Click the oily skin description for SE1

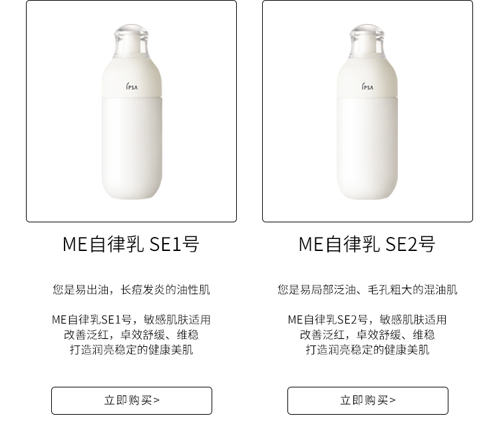point(131,290)
